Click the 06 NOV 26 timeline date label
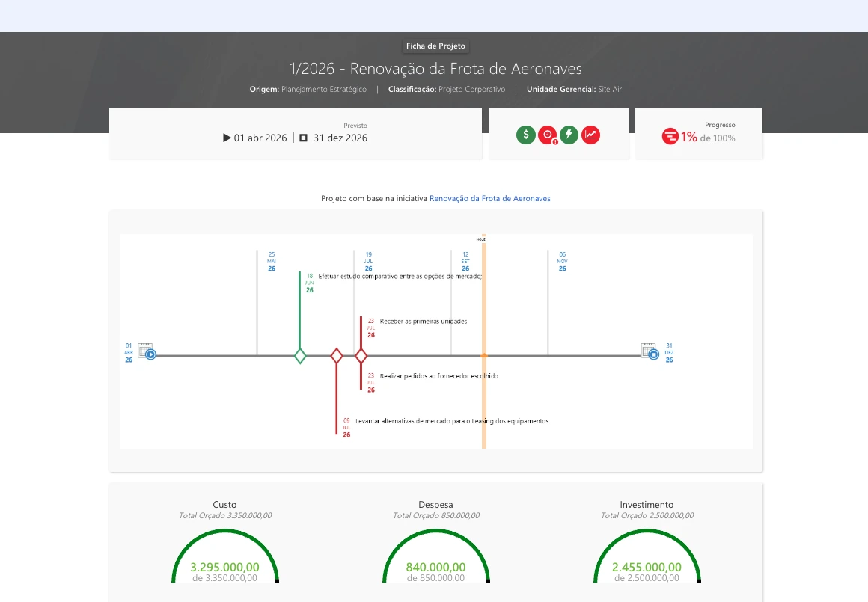The image size is (868, 602). point(563,262)
